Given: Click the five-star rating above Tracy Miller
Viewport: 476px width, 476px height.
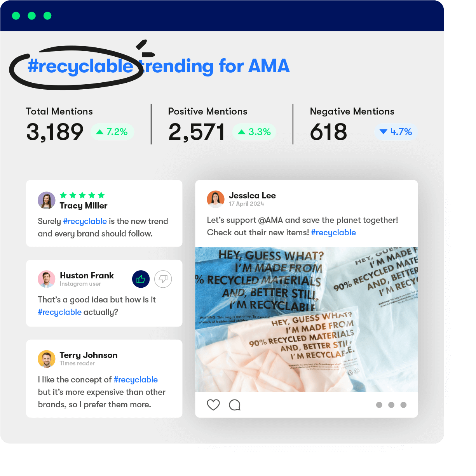Looking at the screenshot, I should pos(82,195).
